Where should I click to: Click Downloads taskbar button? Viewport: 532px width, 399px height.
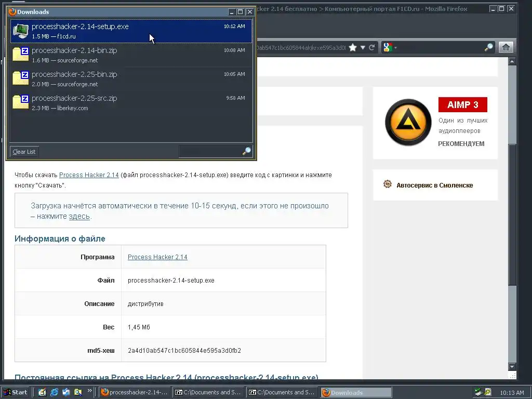pyautogui.click(x=355, y=392)
